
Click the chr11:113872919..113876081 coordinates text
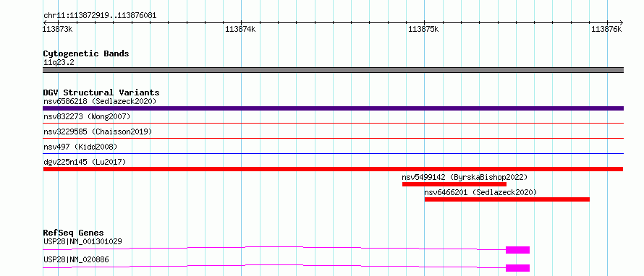(100, 16)
